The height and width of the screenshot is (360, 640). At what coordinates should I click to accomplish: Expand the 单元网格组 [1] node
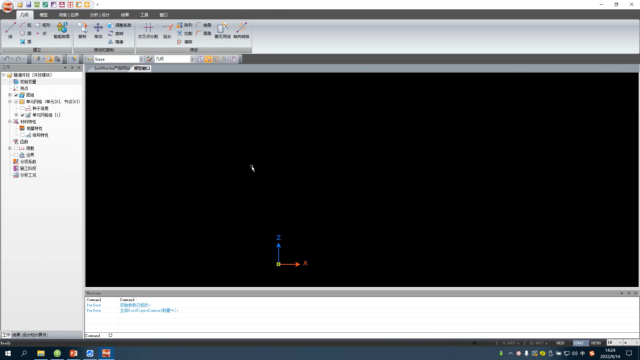(x=16, y=115)
